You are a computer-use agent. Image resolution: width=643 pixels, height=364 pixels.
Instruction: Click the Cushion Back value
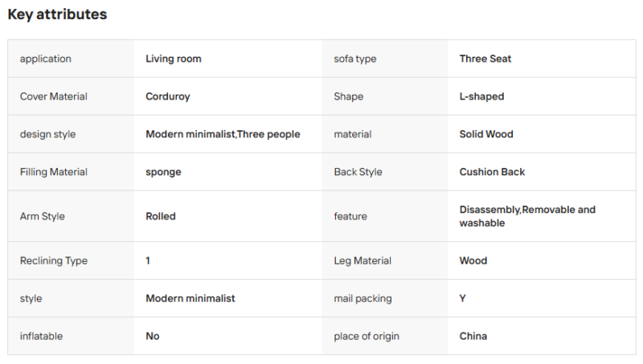point(492,172)
